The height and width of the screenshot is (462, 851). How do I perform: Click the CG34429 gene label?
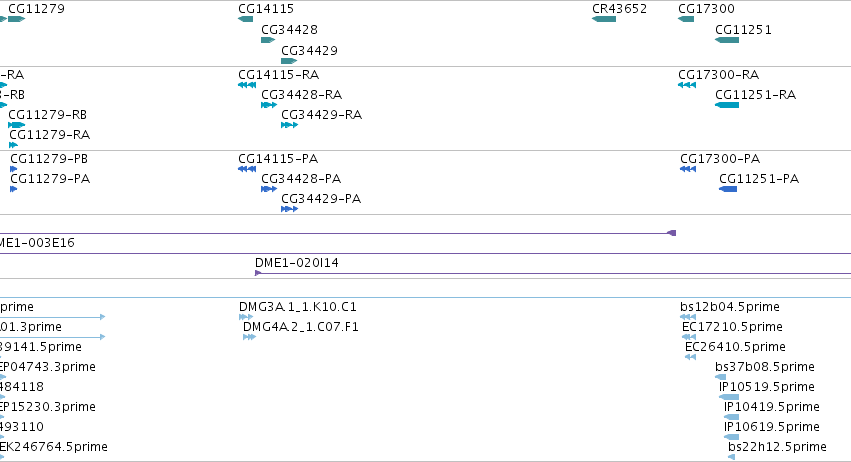309,51
